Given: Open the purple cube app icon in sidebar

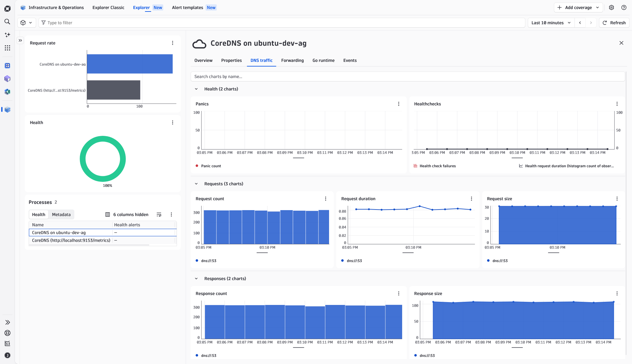Looking at the screenshot, I should click(7, 79).
